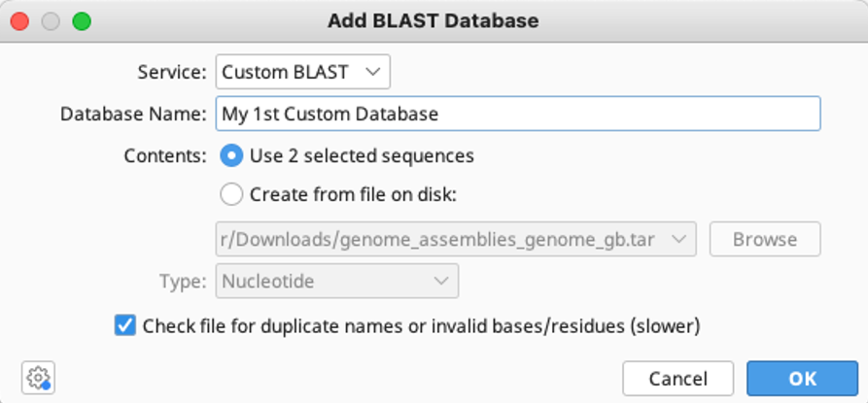
Task: Click the Service label
Action: click(x=172, y=72)
